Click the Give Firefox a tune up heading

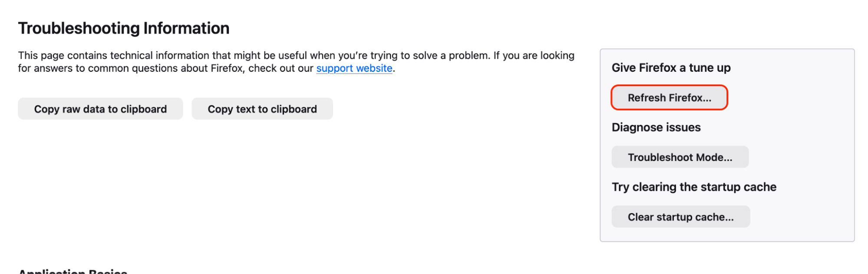point(671,68)
